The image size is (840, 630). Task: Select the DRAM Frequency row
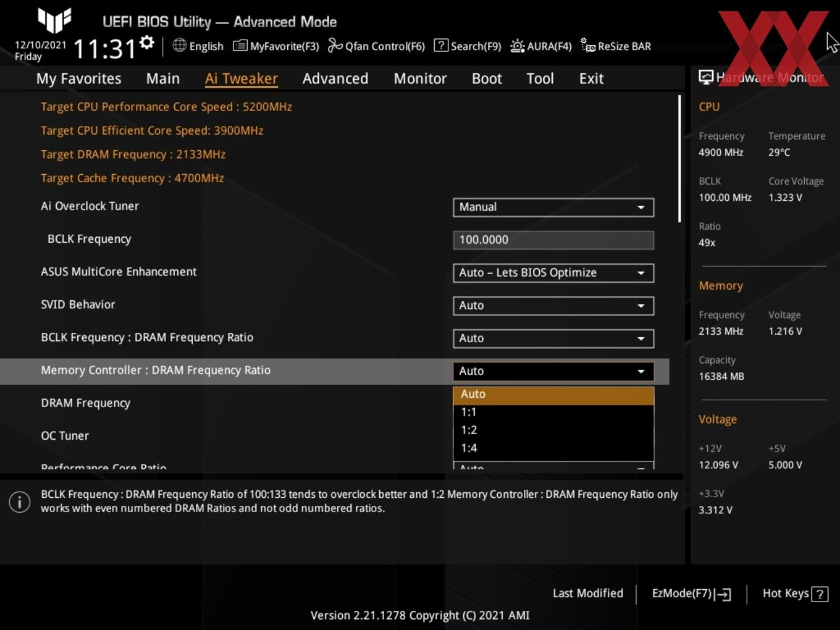[x=334, y=403]
